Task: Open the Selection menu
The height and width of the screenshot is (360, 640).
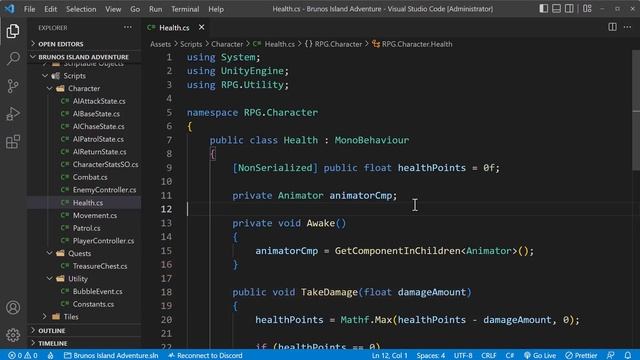Action: 81,9
